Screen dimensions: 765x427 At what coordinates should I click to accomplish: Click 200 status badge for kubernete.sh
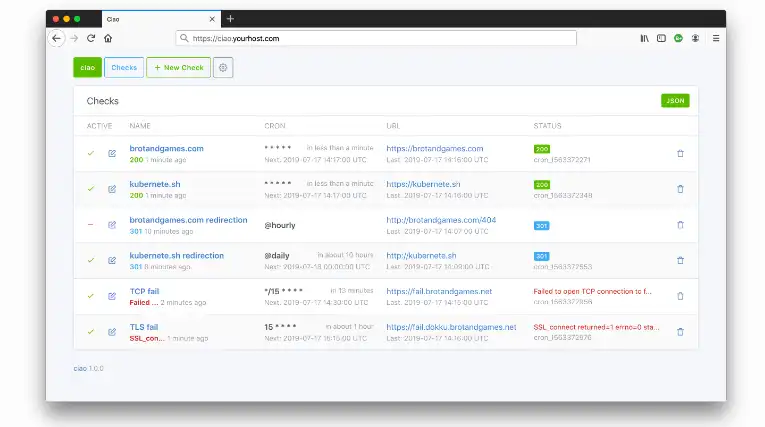click(x=542, y=184)
